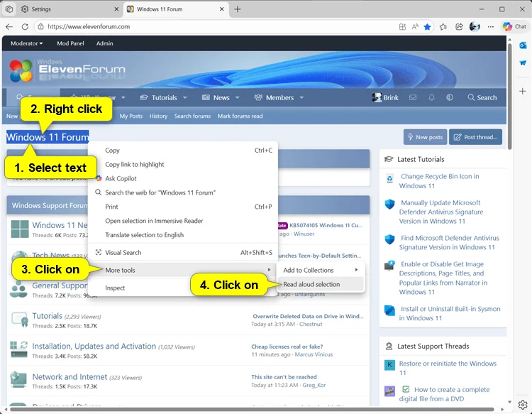Open the alerts bell icon

[x=431, y=98]
